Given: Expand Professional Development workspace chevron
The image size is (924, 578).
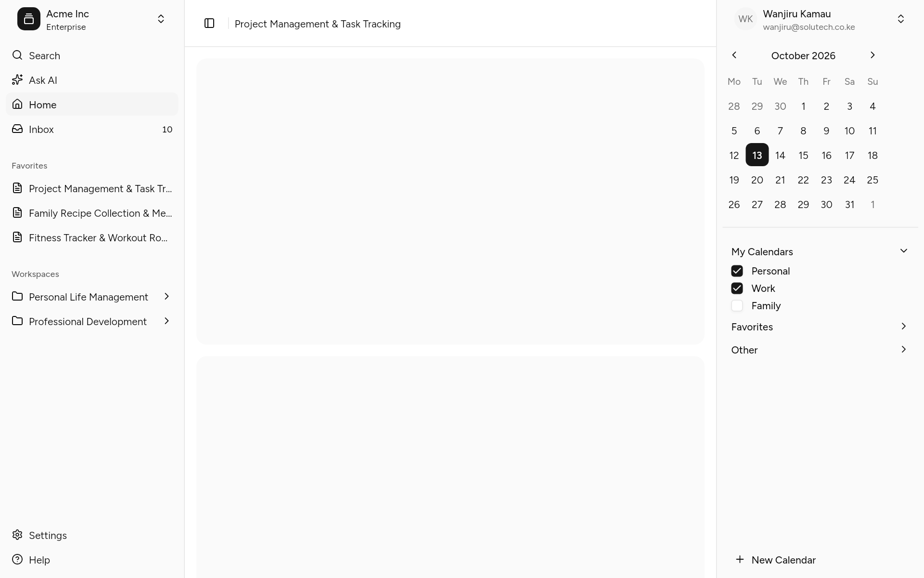Looking at the screenshot, I should pos(167,321).
